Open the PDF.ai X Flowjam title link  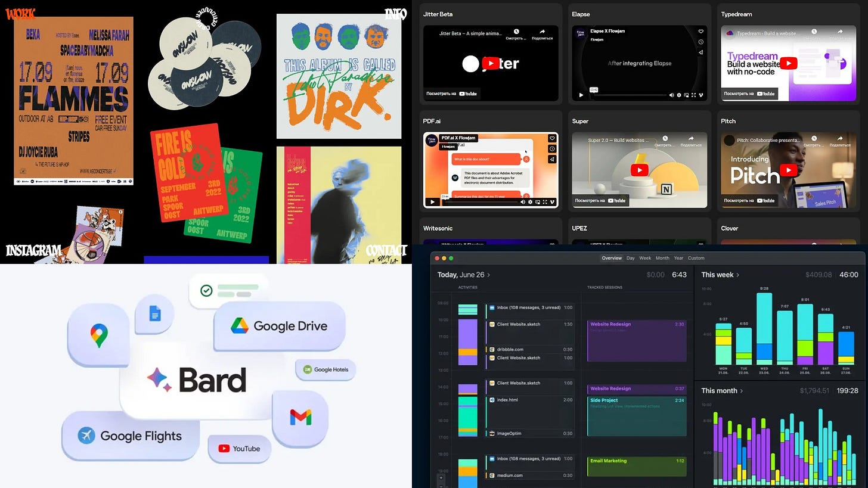tap(458, 138)
